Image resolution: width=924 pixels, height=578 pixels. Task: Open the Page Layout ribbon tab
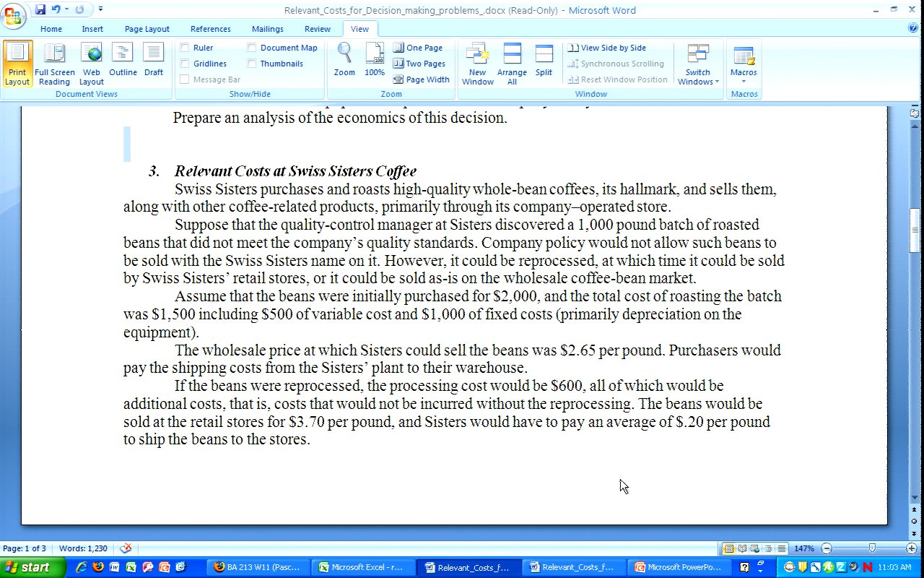147,29
